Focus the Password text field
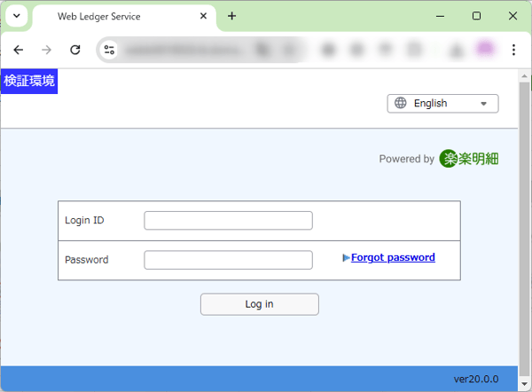Image resolution: width=532 pixels, height=392 pixels. pyautogui.click(x=228, y=260)
